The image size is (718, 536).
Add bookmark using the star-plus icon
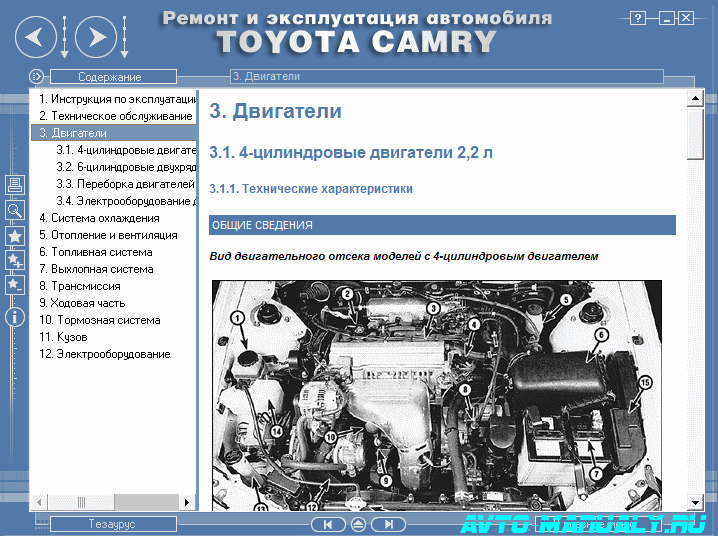[15, 260]
